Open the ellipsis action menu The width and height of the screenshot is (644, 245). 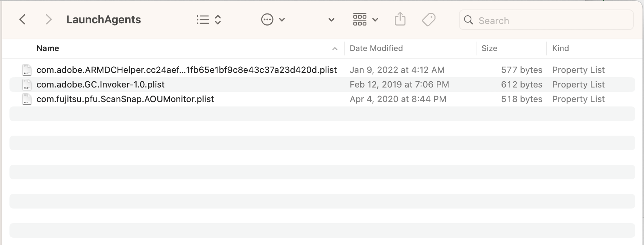(267, 20)
